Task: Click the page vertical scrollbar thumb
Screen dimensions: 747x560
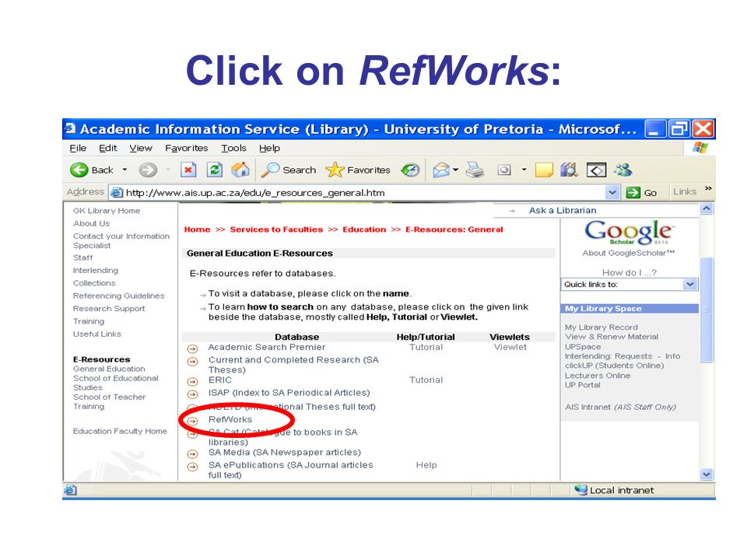Action: coord(707,310)
